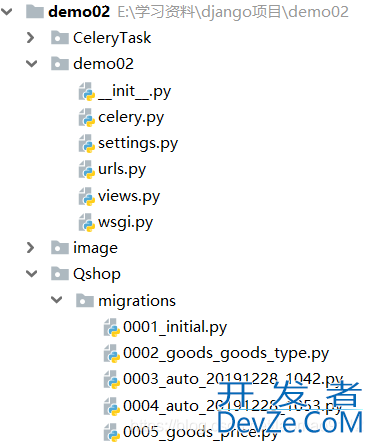Click the Python icon beside wsgi.py
The width and height of the screenshot is (373, 444).
point(87,223)
